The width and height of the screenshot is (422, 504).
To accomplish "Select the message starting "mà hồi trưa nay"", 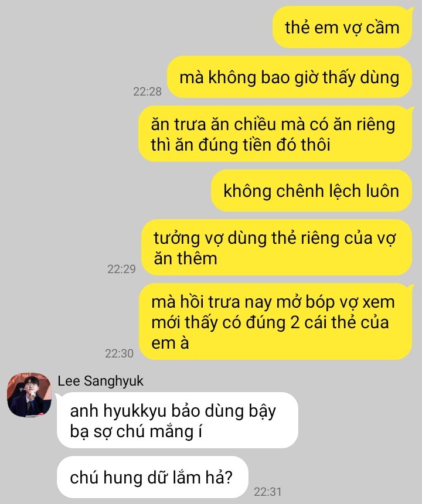I will pyautogui.click(x=275, y=322).
